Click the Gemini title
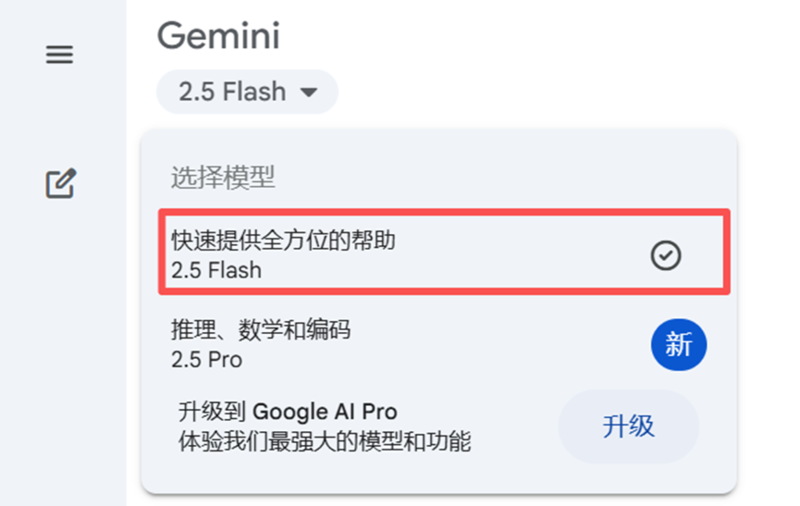The image size is (800, 506). [218, 36]
